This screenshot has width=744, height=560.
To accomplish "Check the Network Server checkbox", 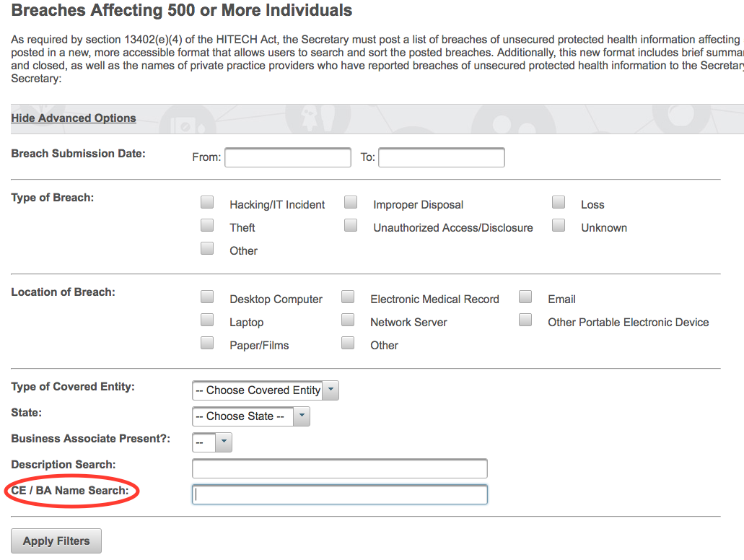I will pyautogui.click(x=348, y=320).
